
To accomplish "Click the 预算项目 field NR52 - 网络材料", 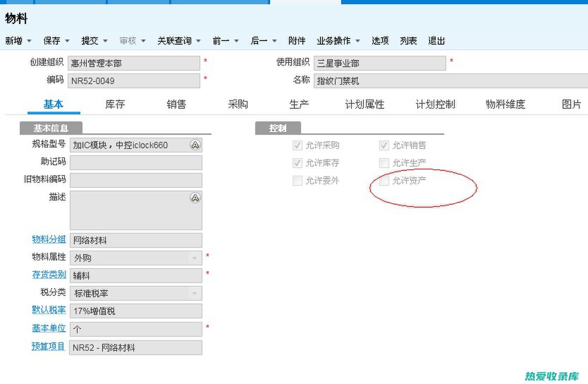I will tap(136, 348).
